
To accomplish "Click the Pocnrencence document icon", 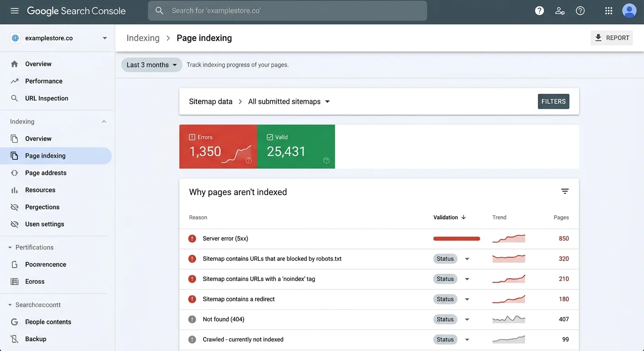I will coord(15,265).
